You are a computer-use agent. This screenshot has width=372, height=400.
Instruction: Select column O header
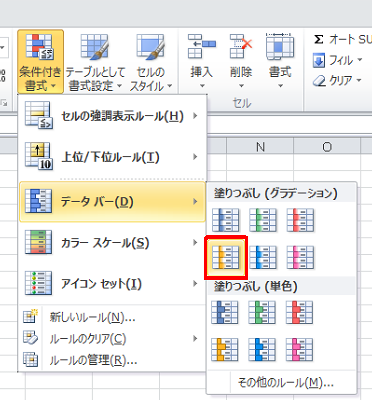[327, 147]
